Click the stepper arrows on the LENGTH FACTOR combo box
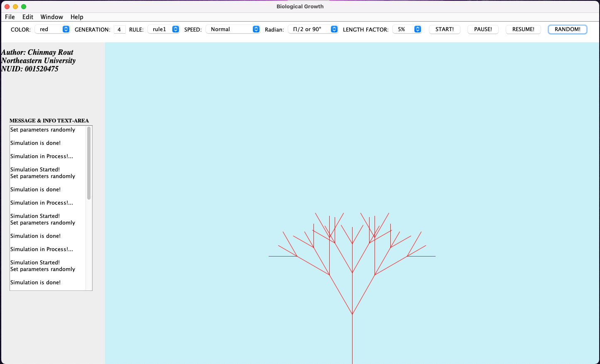The height and width of the screenshot is (364, 600). (418, 29)
